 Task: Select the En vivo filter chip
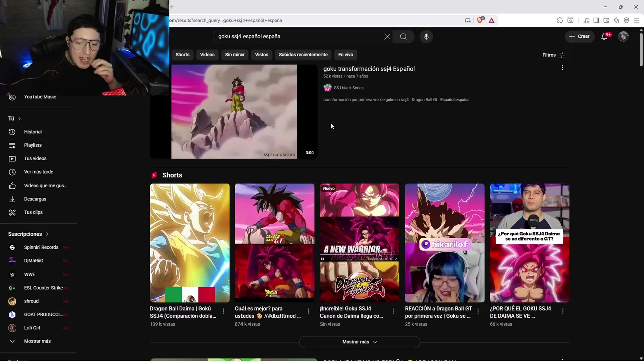(345, 55)
